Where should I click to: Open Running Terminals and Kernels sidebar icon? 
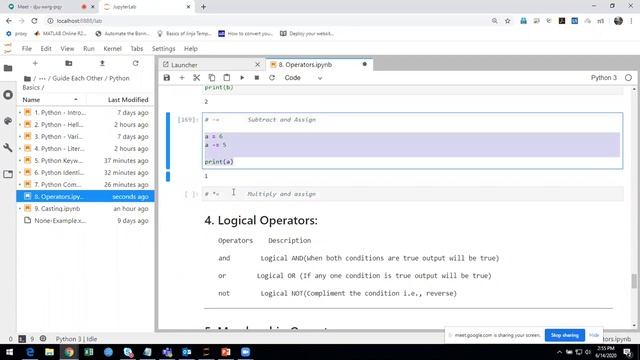(8, 95)
